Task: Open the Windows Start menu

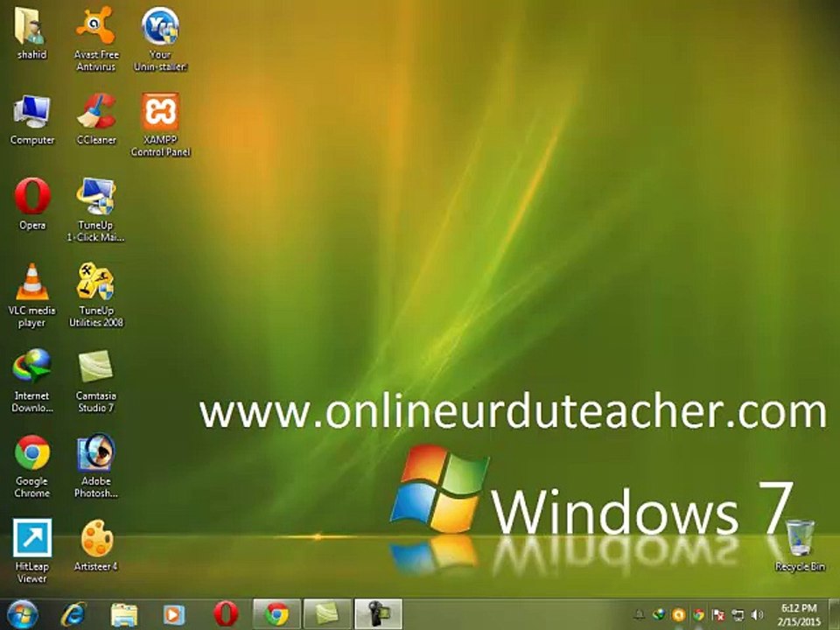Action: [22, 614]
